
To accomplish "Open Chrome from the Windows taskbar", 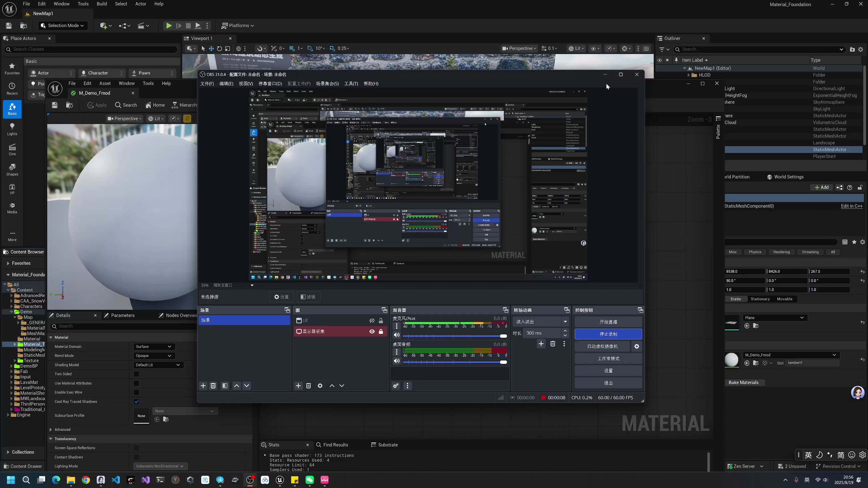I will tap(86, 480).
